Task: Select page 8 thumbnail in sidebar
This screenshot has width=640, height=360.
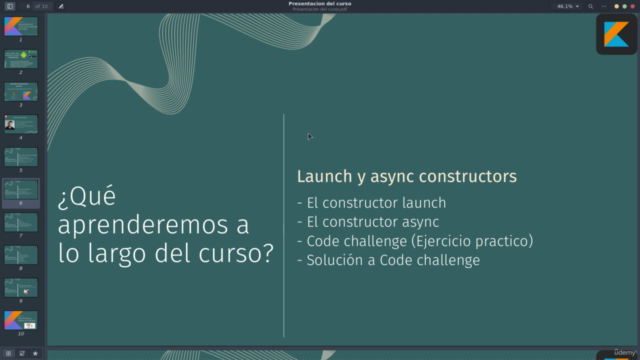Action: point(21,255)
